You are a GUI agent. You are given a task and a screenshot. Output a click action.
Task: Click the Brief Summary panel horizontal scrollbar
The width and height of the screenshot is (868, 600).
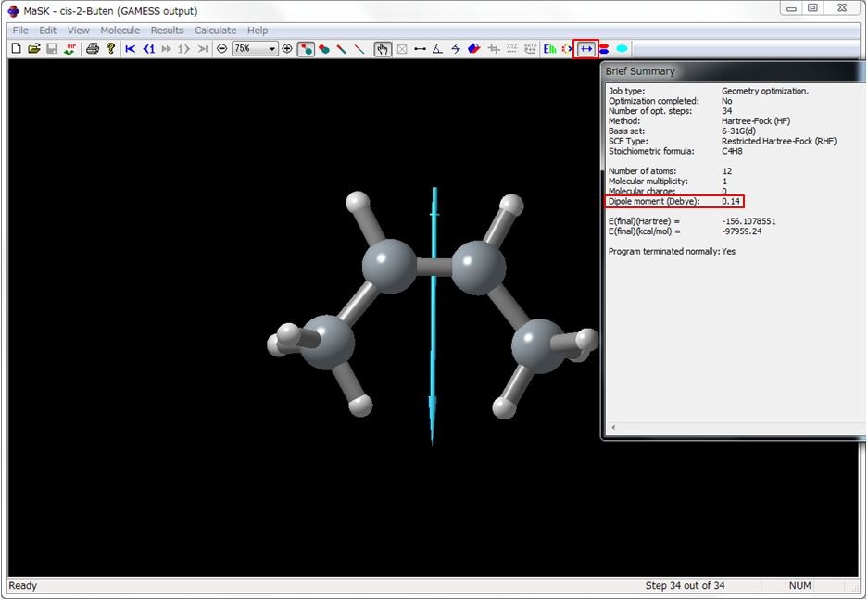coord(732,428)
